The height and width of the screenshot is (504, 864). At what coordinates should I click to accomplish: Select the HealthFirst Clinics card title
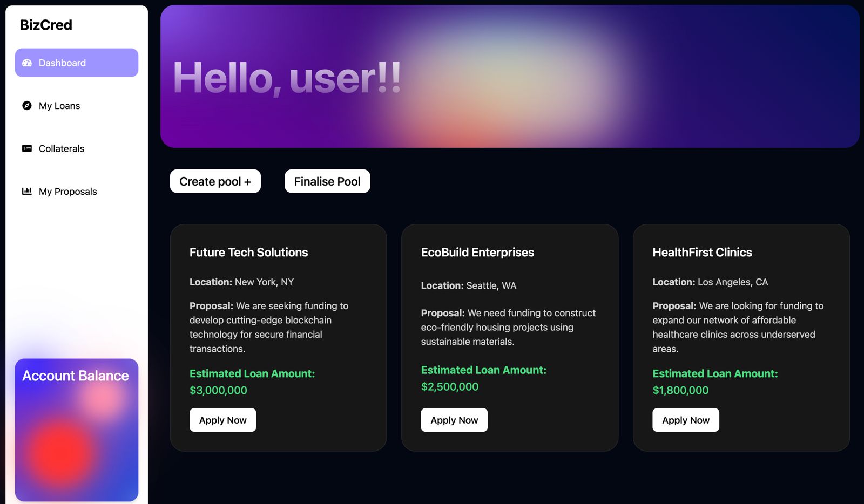pos(702,252)
